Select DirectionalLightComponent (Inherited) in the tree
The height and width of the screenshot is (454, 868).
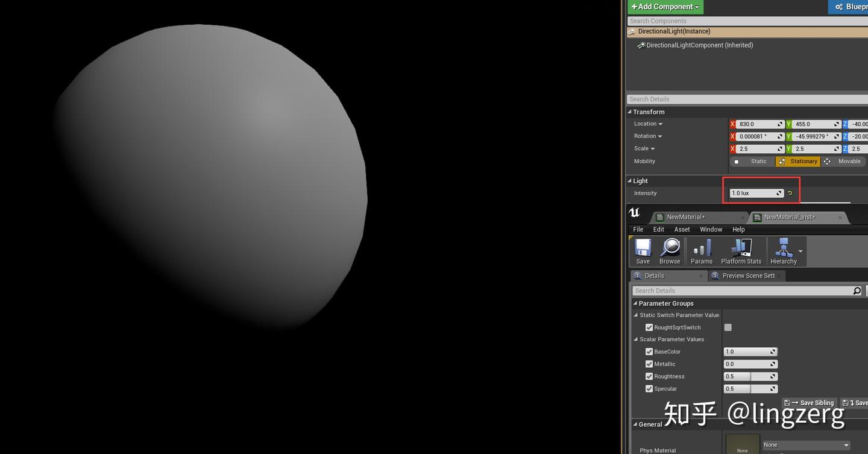coord(699,45)
